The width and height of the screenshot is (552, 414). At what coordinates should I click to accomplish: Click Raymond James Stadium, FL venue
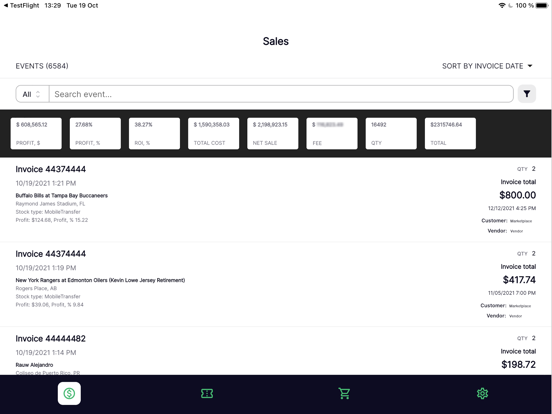point(50,204)
